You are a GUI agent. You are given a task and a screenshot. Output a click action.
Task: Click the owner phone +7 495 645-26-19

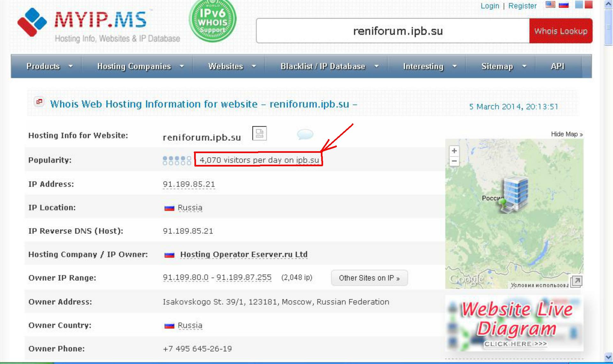pos(197,349)
